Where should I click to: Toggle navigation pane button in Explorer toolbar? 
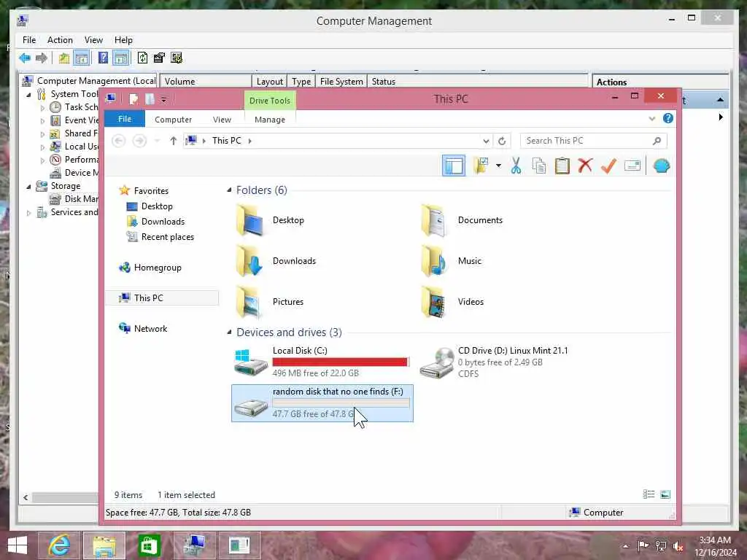pos(454,166)
